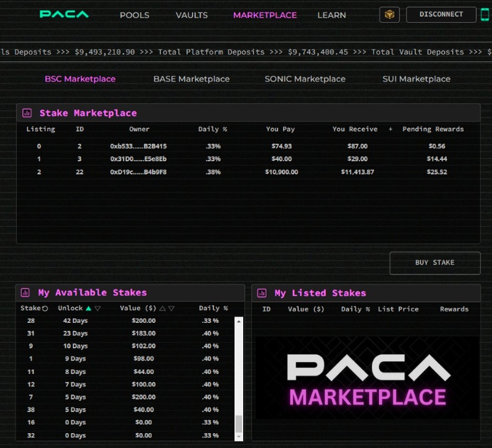Click the My Available Stakes chart icon

coord(25,293)
